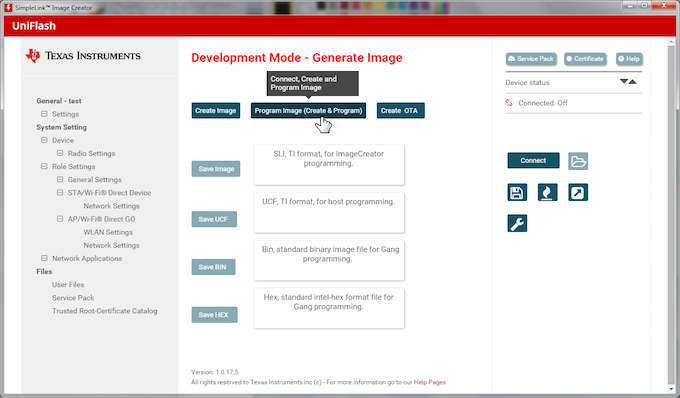Click the export arrow icon
Image resolution: width=680 pixels, height=398 pixels.
point(578,192)
